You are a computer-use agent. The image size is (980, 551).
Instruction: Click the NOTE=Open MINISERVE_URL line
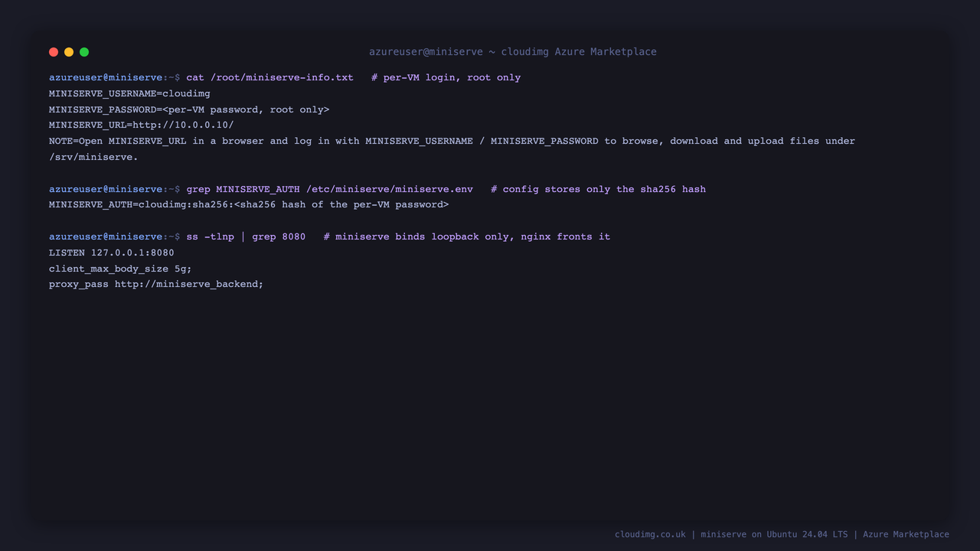click(452, 141)
